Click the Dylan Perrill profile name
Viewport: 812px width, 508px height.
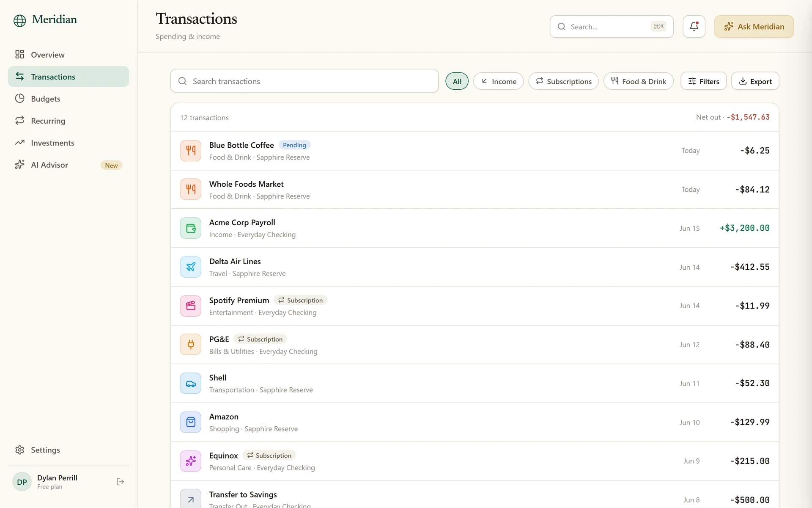(x=57, y=478)
